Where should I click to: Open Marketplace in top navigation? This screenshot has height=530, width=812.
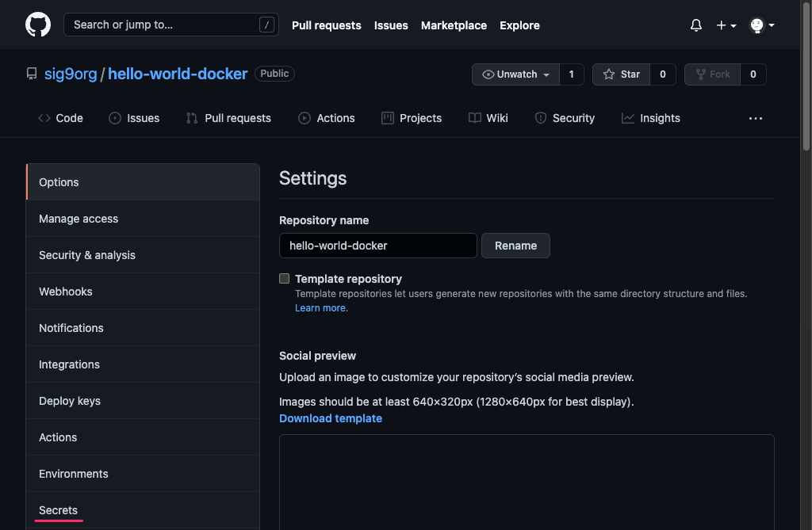tap(454, 25)
